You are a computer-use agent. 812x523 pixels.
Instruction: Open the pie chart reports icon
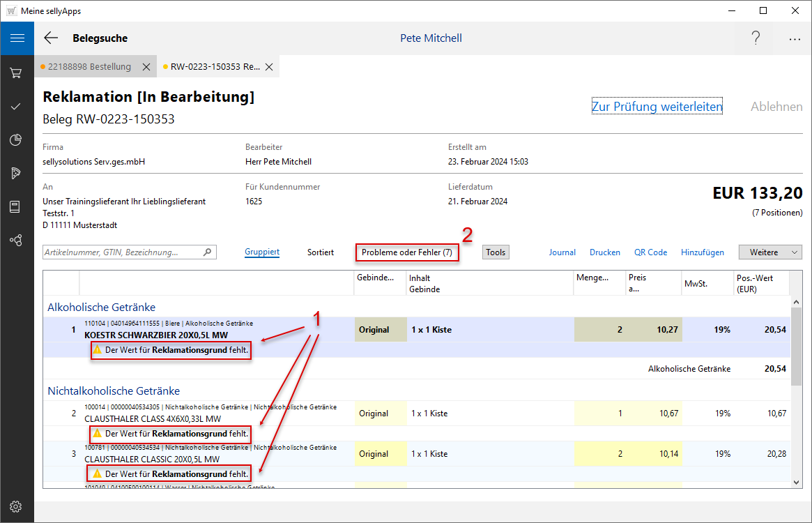(x=17, y=140)
